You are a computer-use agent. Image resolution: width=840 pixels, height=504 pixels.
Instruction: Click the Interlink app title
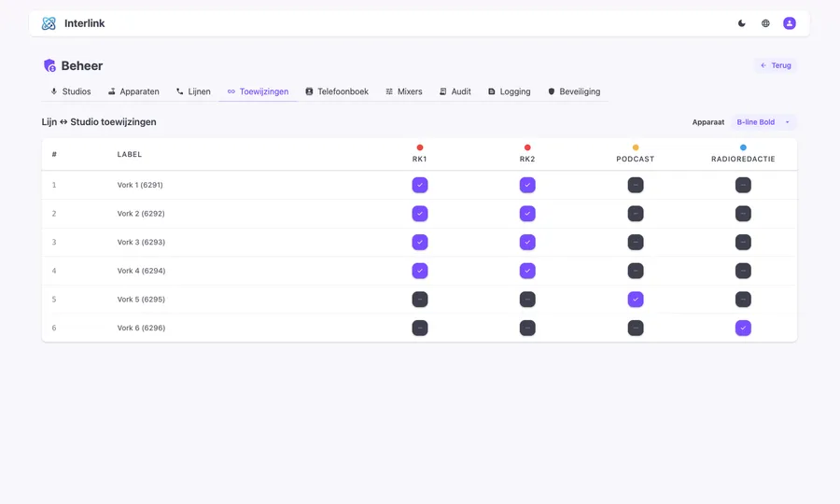coord(85,23)
